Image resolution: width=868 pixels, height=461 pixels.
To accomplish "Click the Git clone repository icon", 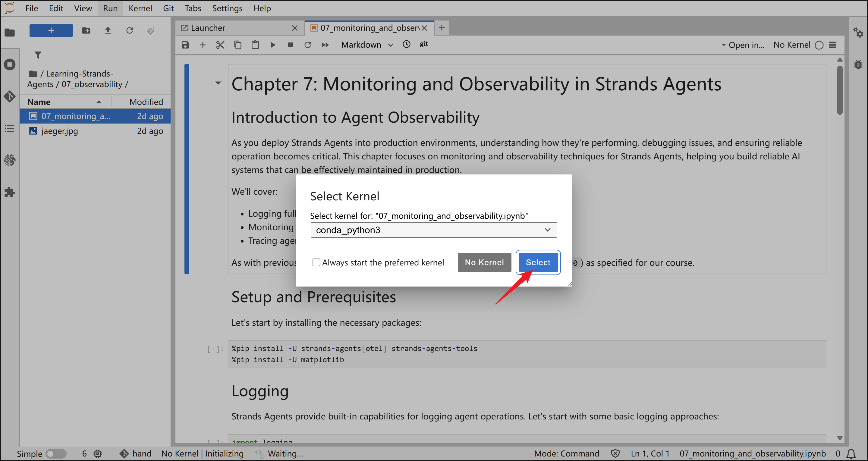I will coord(151,31).
